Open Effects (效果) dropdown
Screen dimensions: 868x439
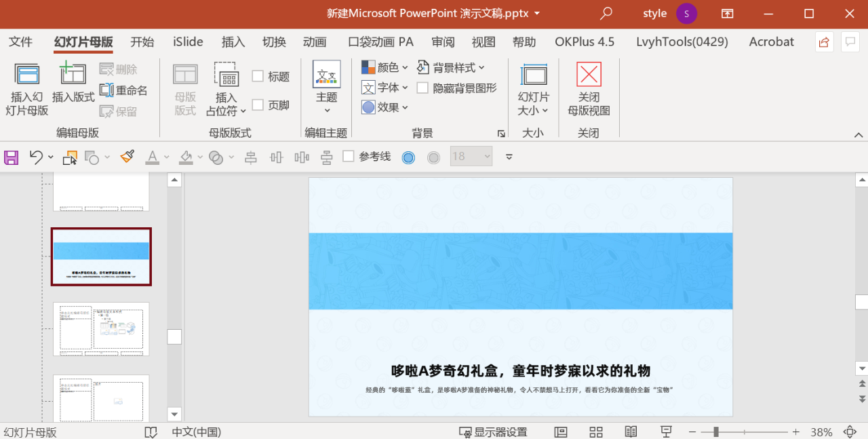pyautogui.click(x=384, y=107)
